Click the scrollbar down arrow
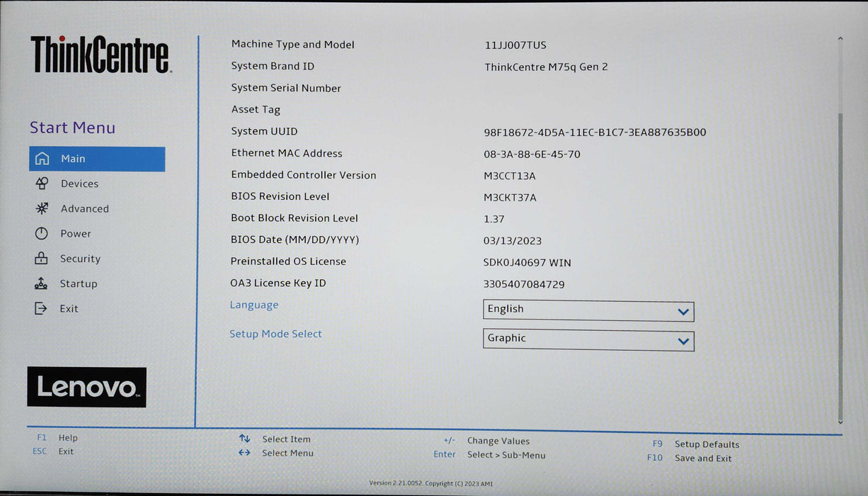Image resolution: width=868 pixels, height=496 pixels. click(840, 422)
